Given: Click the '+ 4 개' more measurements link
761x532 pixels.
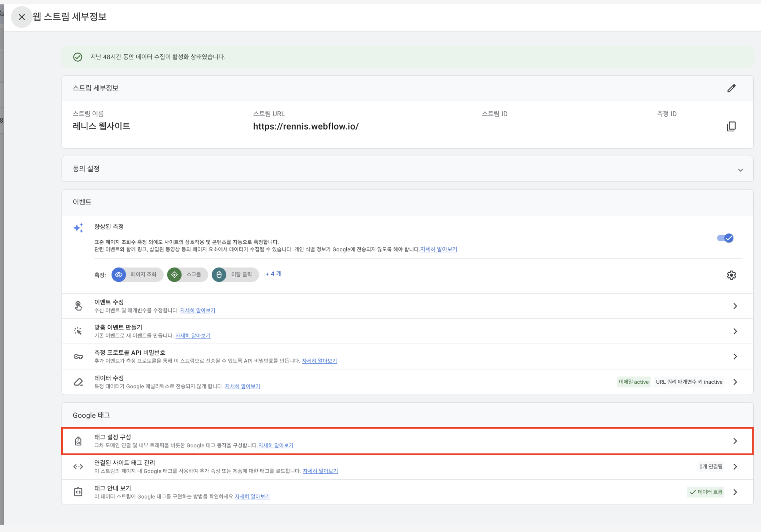Looking at the screenshot, I should [273, 274].
